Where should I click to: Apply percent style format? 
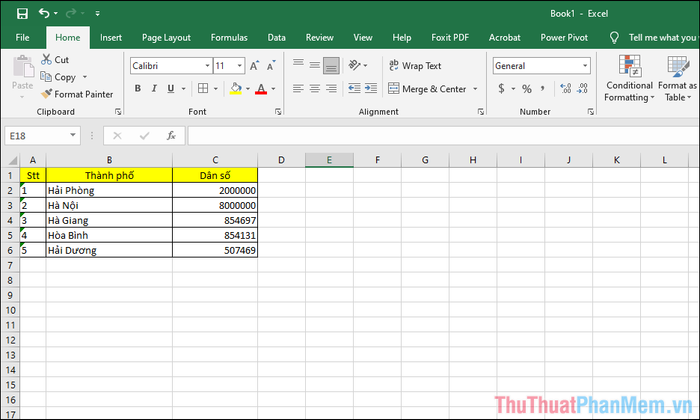[x=527, y=88]
